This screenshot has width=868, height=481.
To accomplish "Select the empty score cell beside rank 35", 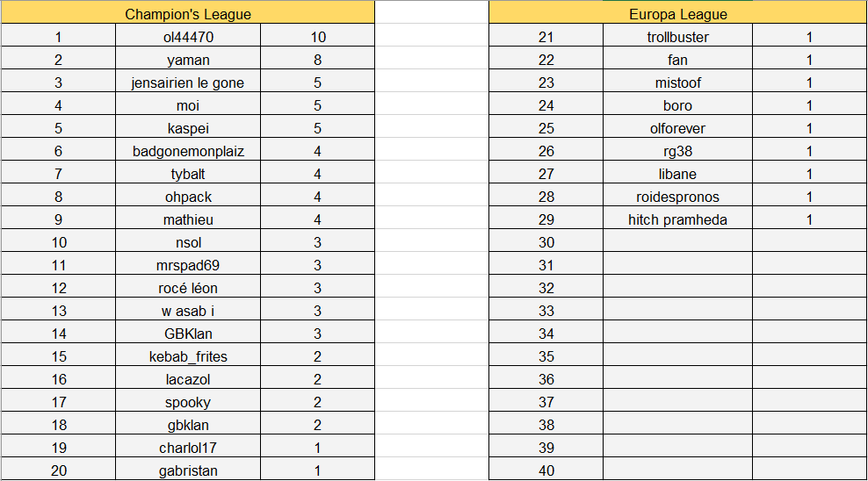I will [809, 356].
